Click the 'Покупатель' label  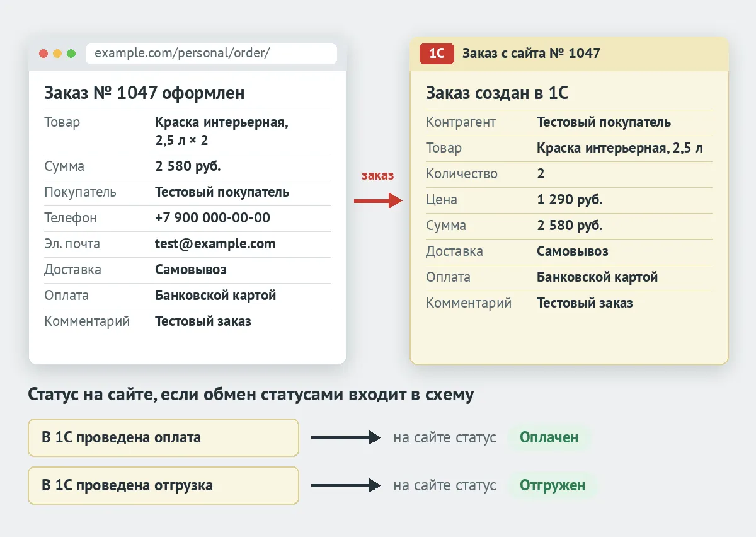80,192
